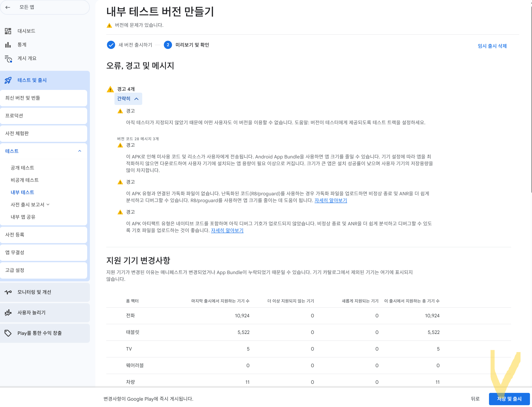Select 비공개 테스트 in the sidebar

point(24,180)
